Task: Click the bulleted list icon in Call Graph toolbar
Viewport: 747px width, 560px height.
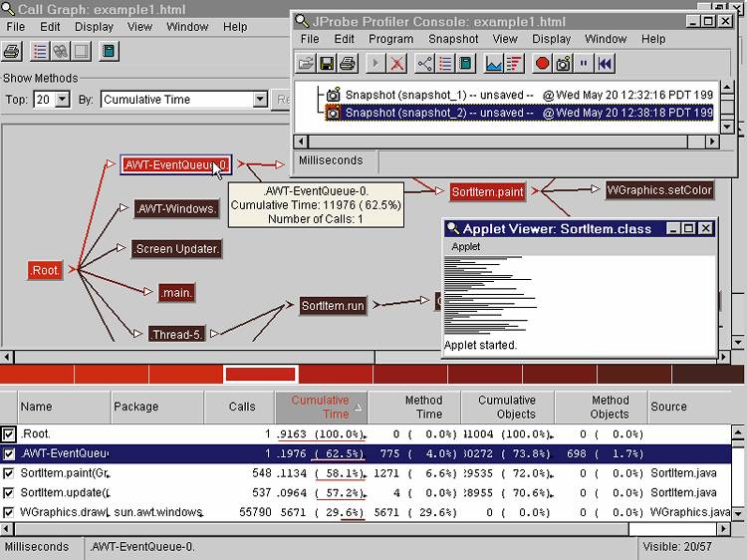Action: coord(40,51)
